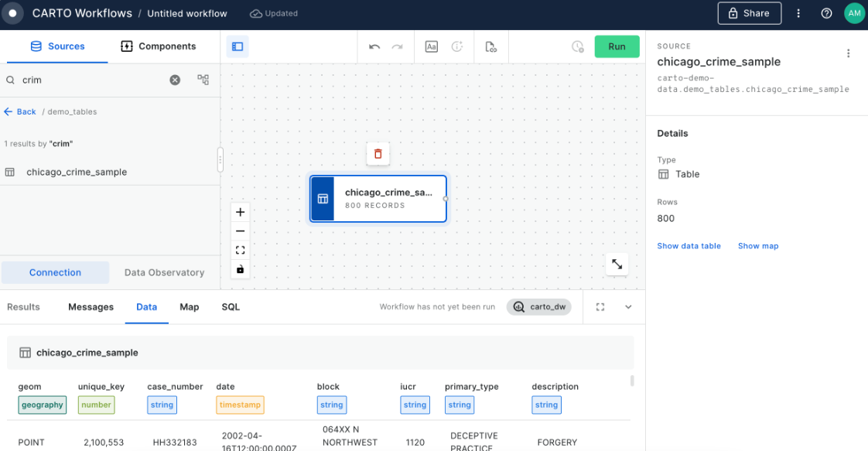Viewport: 868px width, 451px height.
Task: Click the unique_key column header
Action: (x=101, y=386)
